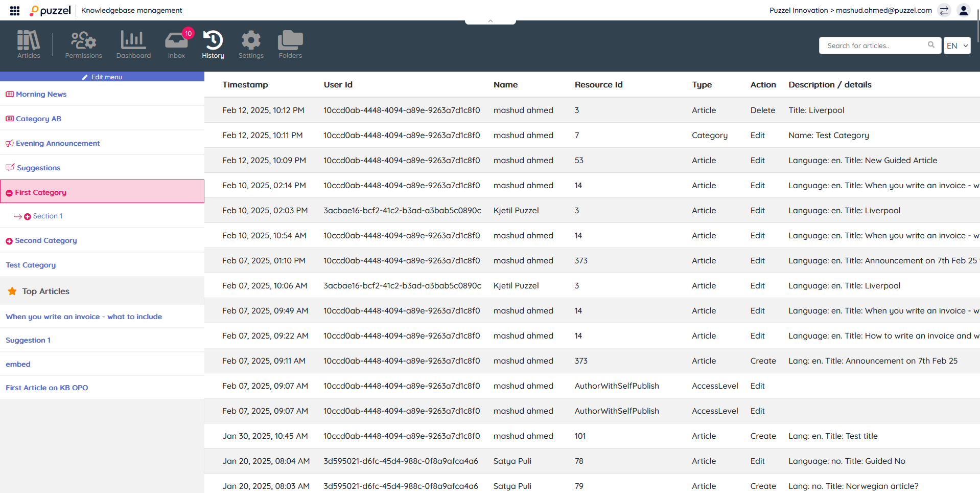Collapse the top navigation bar chevron
Viewport: 980px width, 493px height.
[490, 21]
